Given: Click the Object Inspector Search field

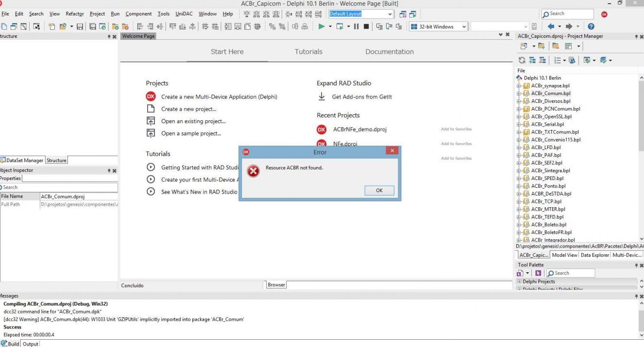Looking at the screenshot, I should [x=59, y=187].
